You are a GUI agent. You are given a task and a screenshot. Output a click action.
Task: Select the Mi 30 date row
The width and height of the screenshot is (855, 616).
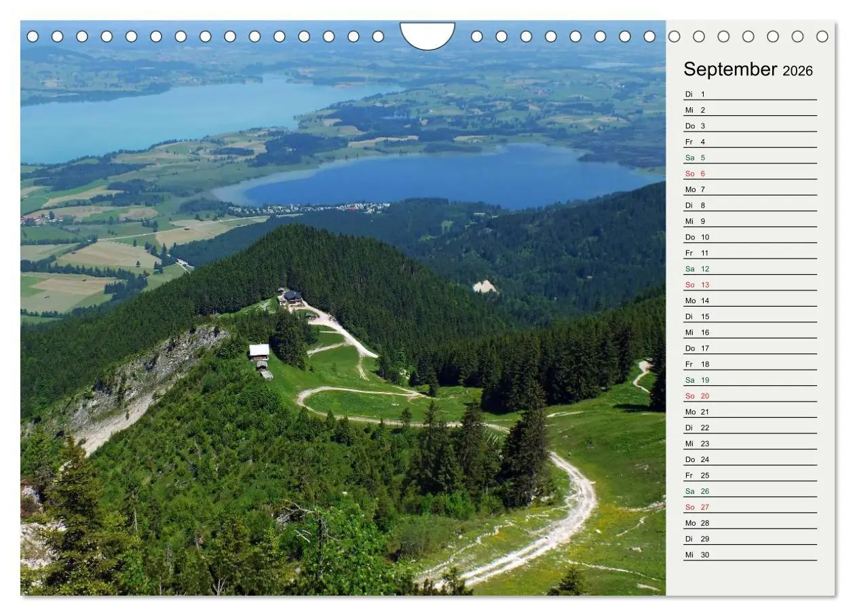click(x=698, y=555)
